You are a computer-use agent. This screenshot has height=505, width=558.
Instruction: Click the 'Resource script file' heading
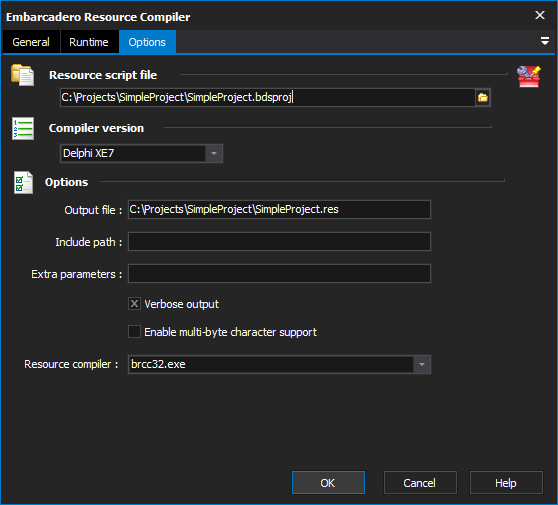click(103, 75)
